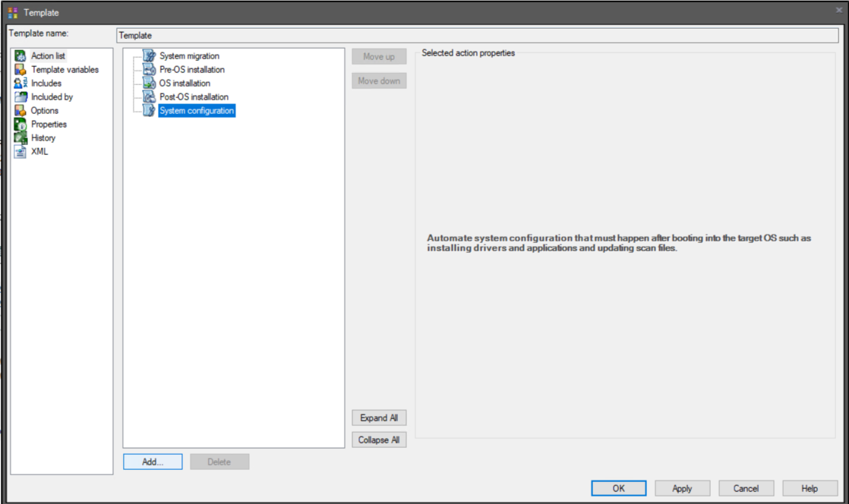Click the History icon in sidebar
This screenshot has height=504, width=849.
21,137
